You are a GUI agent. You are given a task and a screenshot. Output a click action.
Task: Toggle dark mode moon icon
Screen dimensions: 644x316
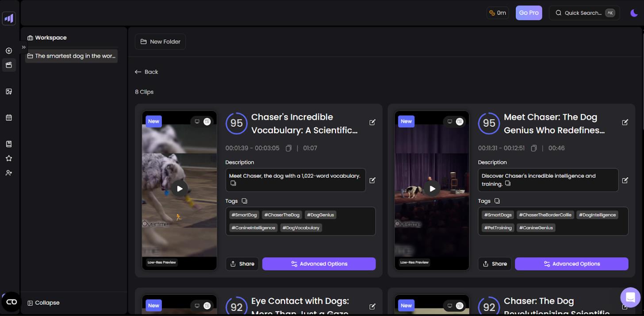pos(634,13)
